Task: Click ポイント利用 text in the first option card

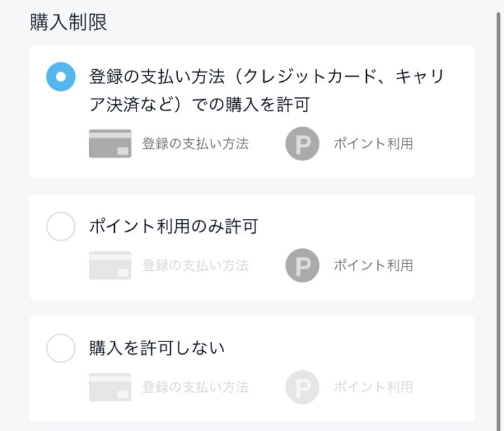Action: tap(374, 143)
